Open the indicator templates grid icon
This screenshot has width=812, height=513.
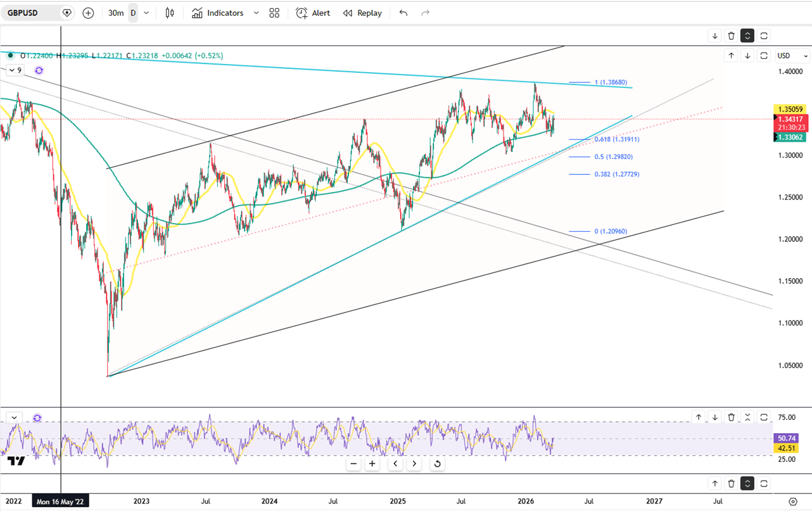coord(274,13)
